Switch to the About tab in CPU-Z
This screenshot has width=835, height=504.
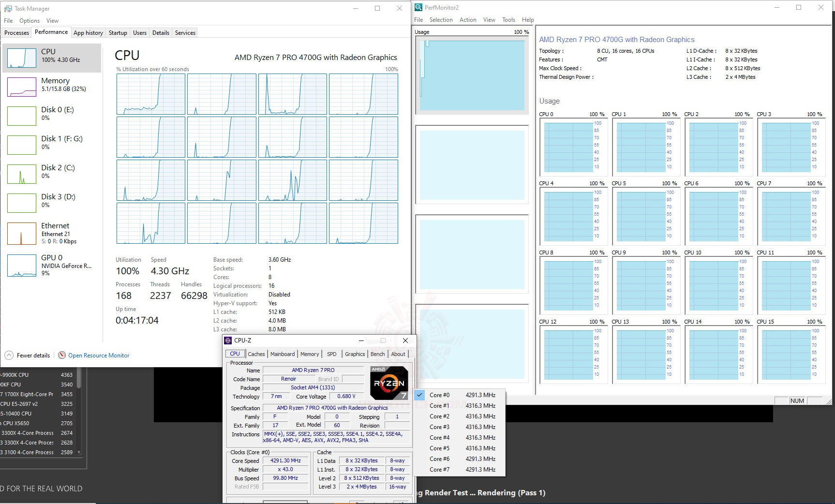pos(398,354)
